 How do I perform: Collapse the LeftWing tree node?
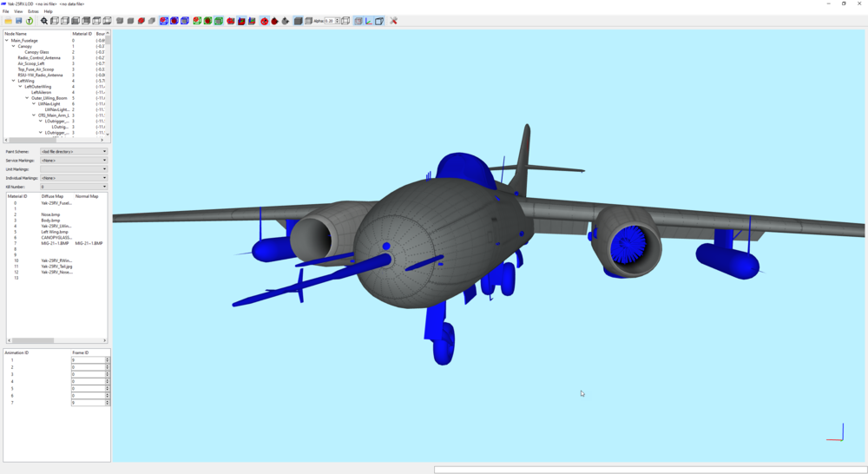[x=13, y=81]
